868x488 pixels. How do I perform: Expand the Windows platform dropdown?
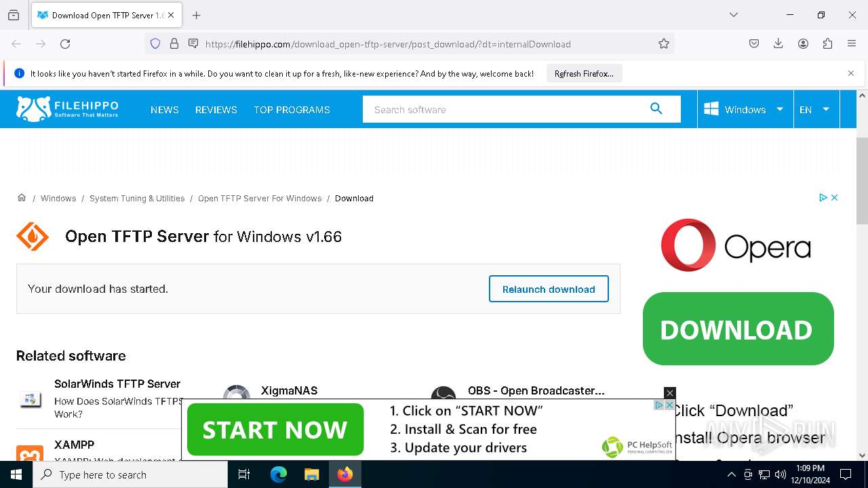tap(745, 109)
